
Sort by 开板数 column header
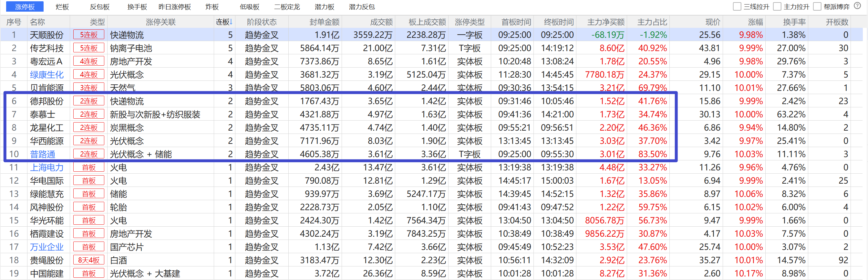[837, 22]
